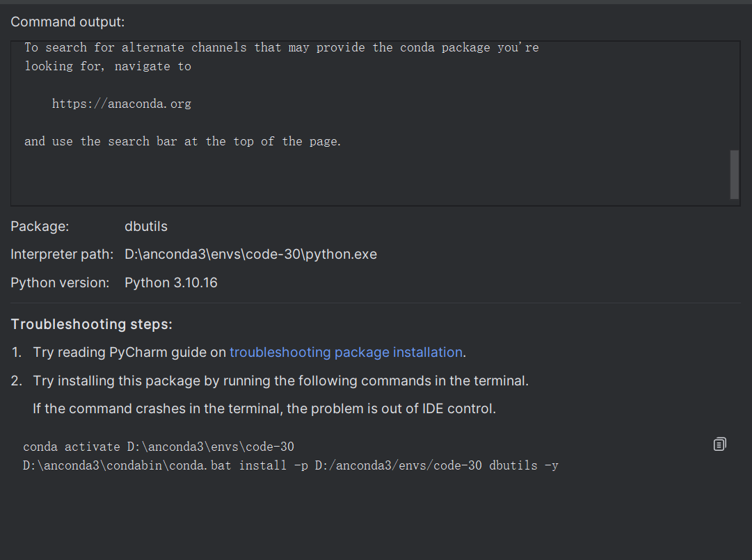Click the 'Python version:' label
This screenshot has height=560, width=752.
(x=60, y=283)
